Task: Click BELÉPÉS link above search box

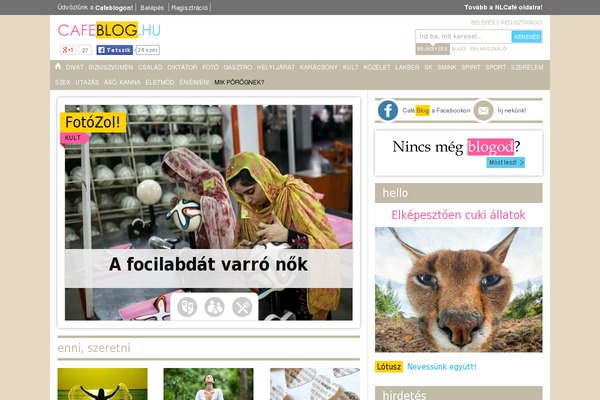Action: coord(483,23)
